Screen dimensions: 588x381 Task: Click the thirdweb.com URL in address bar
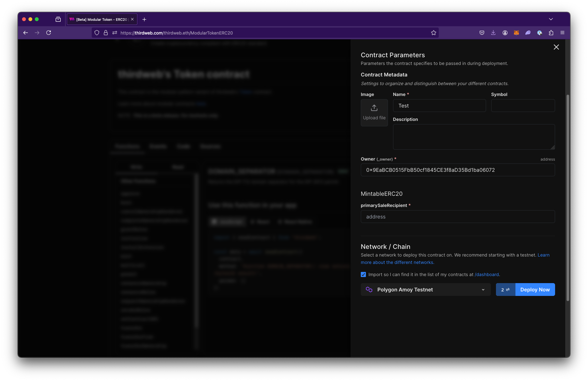tap(176, 33)
